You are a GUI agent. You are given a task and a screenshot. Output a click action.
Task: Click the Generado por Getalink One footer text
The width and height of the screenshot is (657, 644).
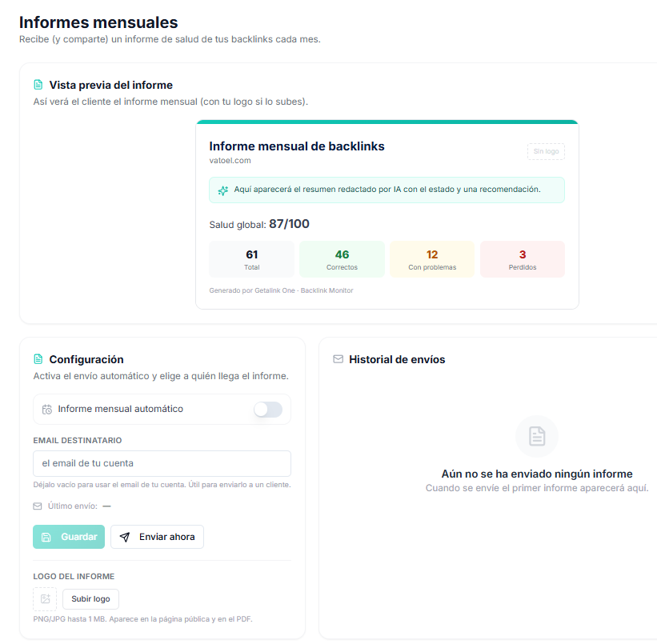point(281,290)
